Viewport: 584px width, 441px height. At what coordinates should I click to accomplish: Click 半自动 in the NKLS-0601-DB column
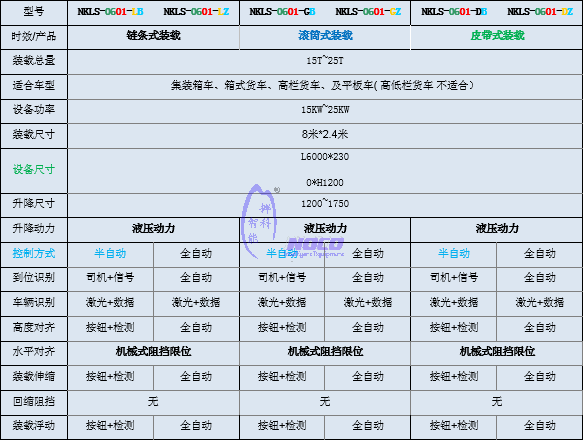(x=454, y=254)
